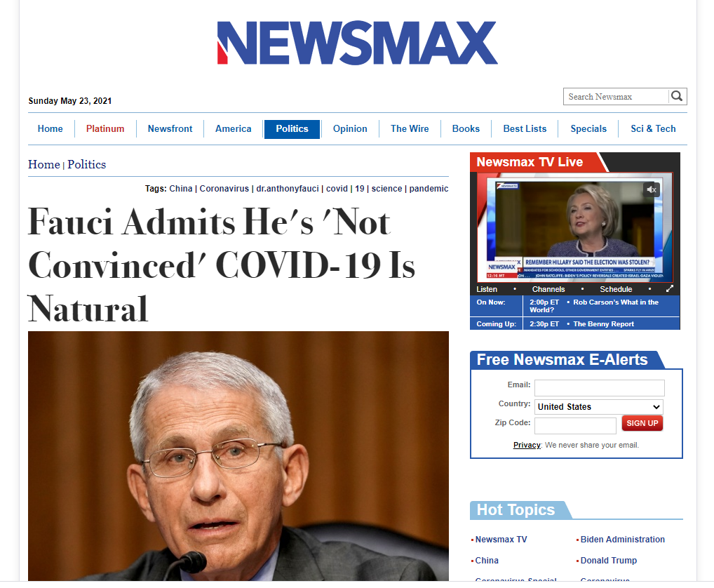Open the Country dropdown in E-Alerts
Viewport: 714px width, 588px height.
[x=599, y=407]
